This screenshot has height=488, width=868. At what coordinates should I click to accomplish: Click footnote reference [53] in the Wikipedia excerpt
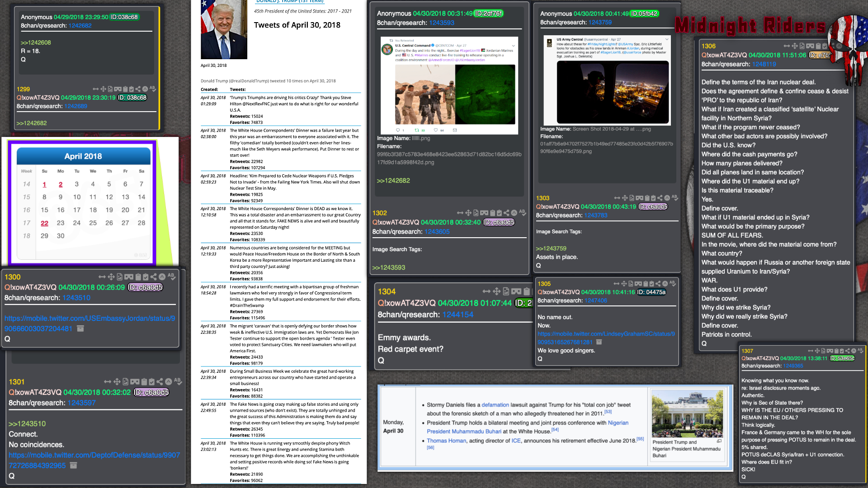click(x=608, y=412)
